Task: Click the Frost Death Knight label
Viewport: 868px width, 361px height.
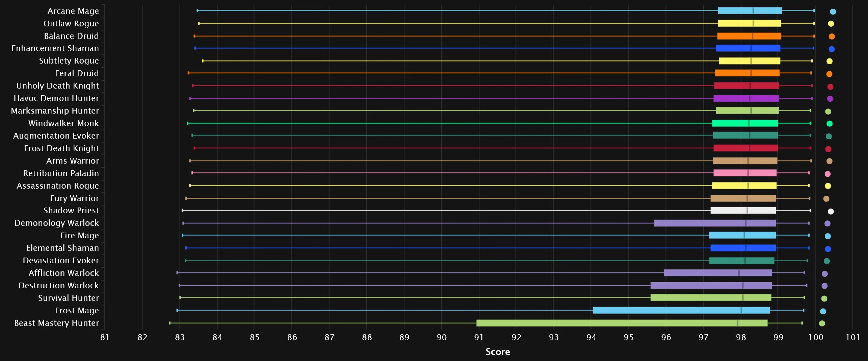Action: 61,148
